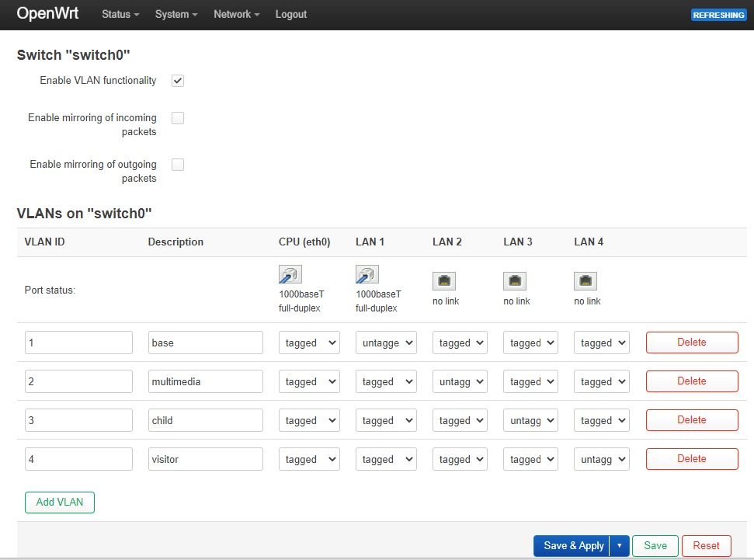Enable mirroring of outgoing packets checkbox
This screenshot has width=754, height=560.
coord(178,165)
